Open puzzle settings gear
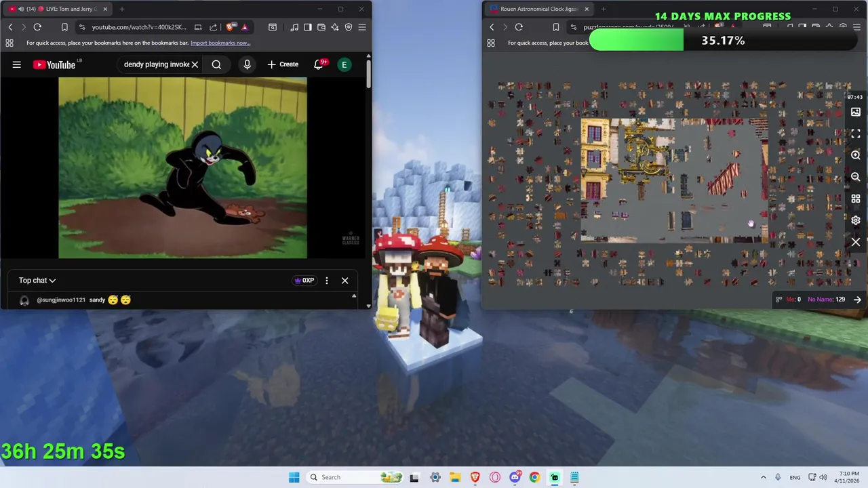The width and height of the screenshot is (868, 488). [x=856, y=220]
